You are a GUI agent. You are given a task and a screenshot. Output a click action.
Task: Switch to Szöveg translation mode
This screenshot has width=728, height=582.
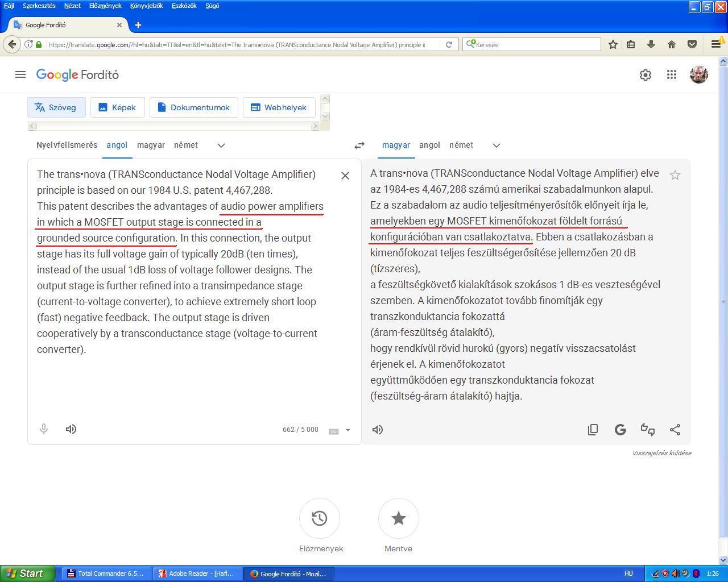pyautogui.click(x=56, y=107)
